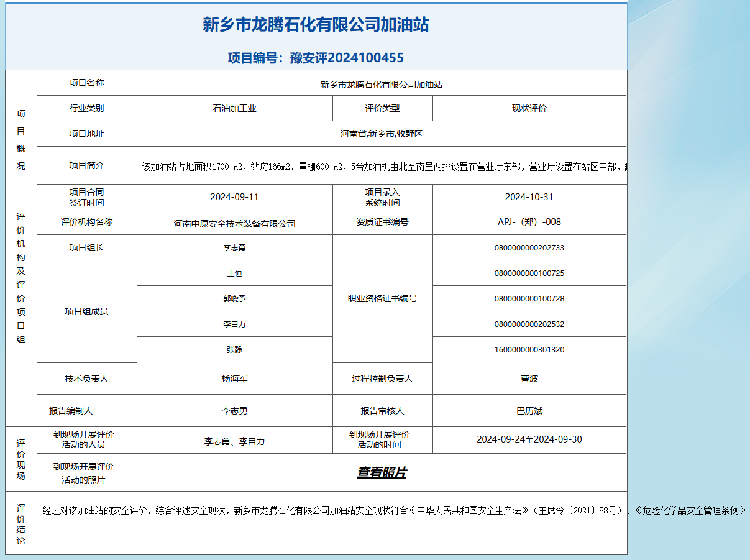This screenshot has width=750, height=560.
Task: Click the 到现场开展评价活动的照片 label
Action: click(x=83, y=473)
